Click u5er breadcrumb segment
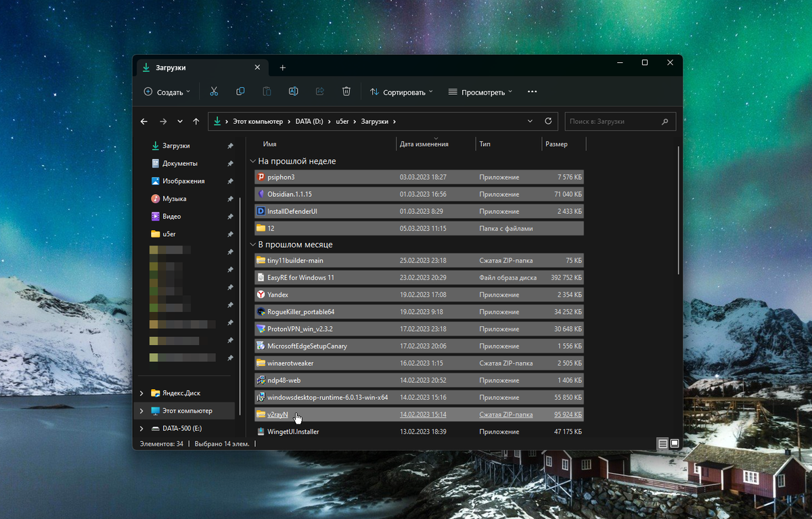Viewport: 812px width, 519px height. [x=342, y=122]
